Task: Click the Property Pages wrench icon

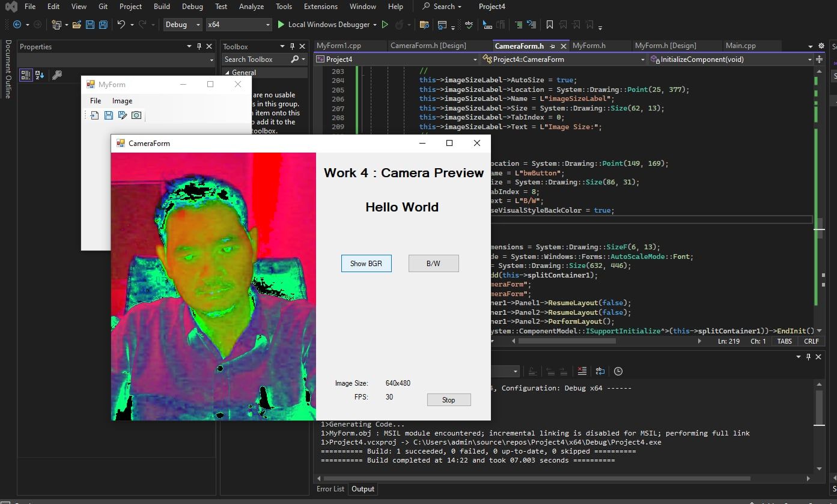Action: pyautogui.click(x=57, y=75)
